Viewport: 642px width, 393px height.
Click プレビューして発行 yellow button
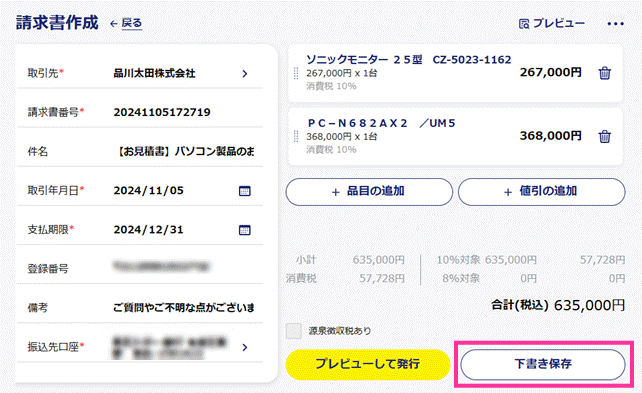[368, 364]
